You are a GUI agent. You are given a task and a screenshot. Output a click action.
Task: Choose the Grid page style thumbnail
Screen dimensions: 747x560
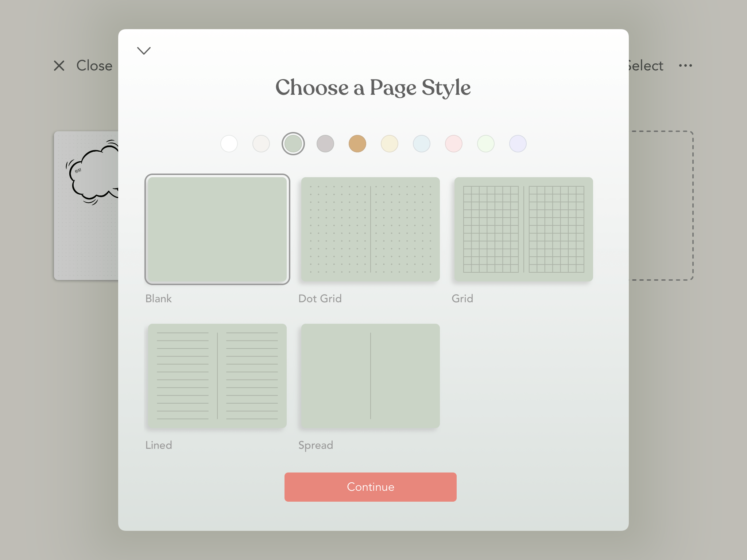pos(524,229)
